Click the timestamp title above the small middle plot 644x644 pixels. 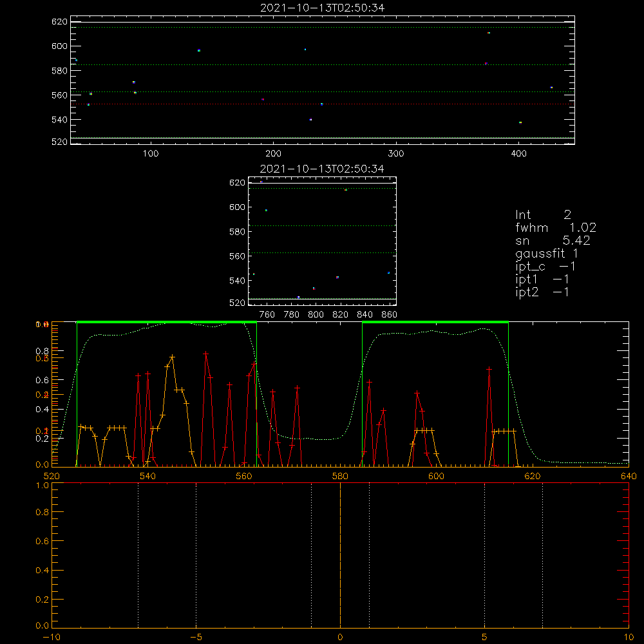click(x=322, y=169)
